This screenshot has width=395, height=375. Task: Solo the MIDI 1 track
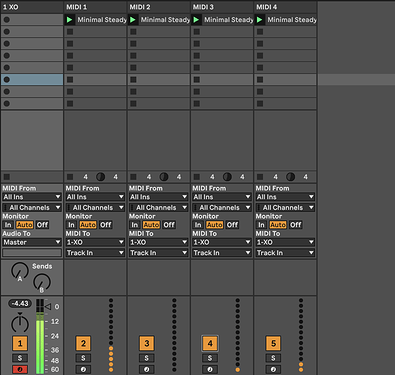click(x=83, y=358)
